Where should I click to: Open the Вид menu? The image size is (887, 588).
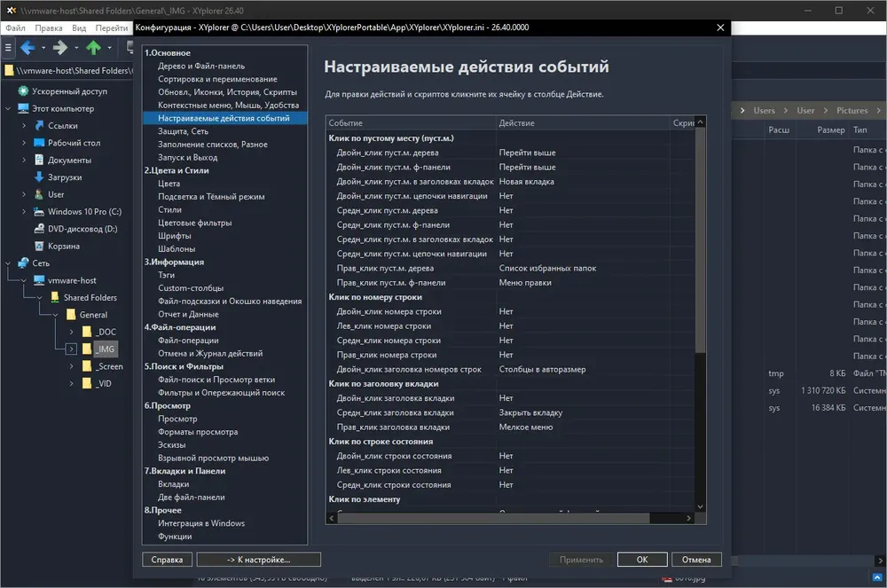click(79, 27)
